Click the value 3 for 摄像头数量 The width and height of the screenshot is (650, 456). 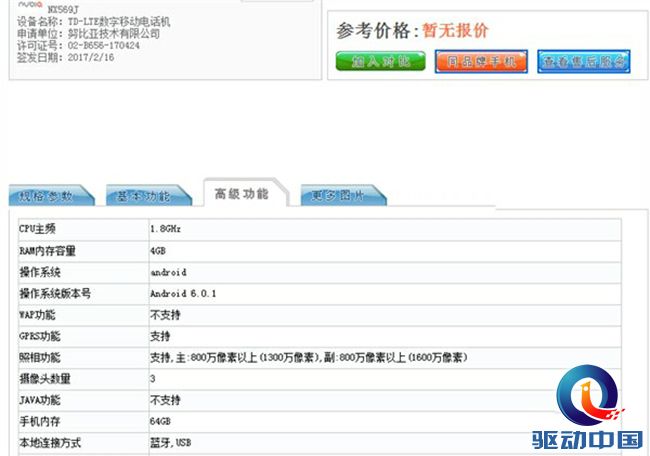[153, 379]
